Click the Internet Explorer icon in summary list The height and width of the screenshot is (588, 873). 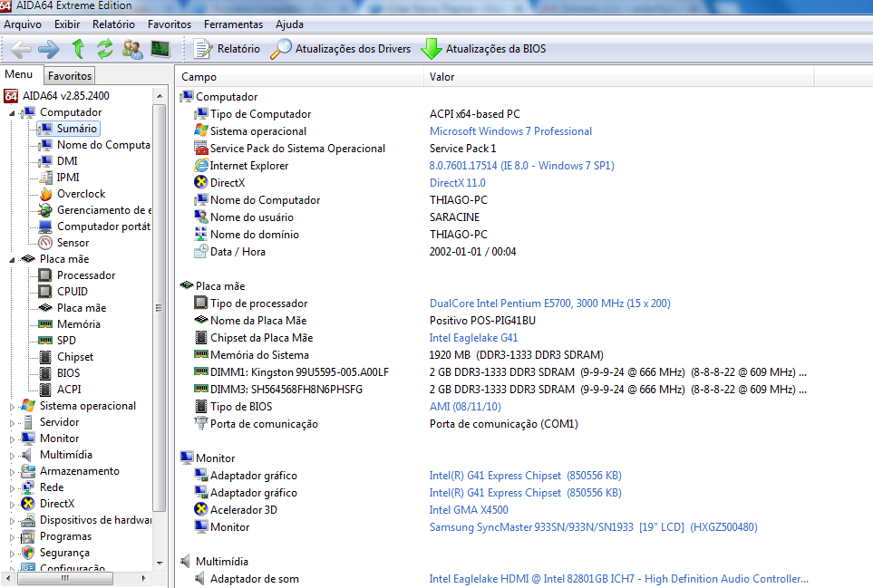click(201, 165)
